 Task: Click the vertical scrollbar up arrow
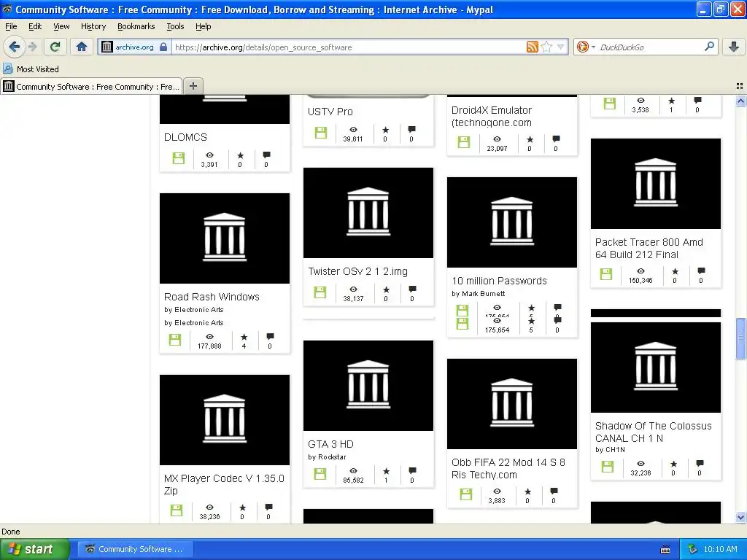[x=740, y=101]
